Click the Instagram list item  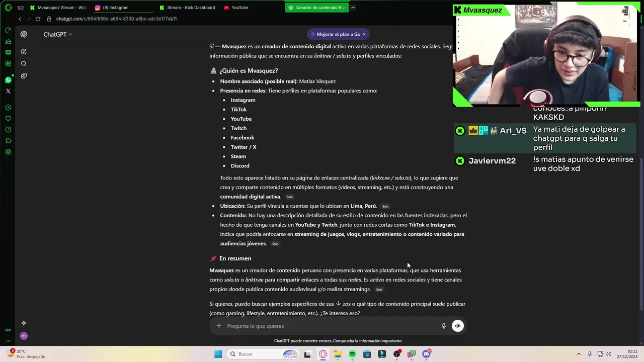[x=243, y=100]
